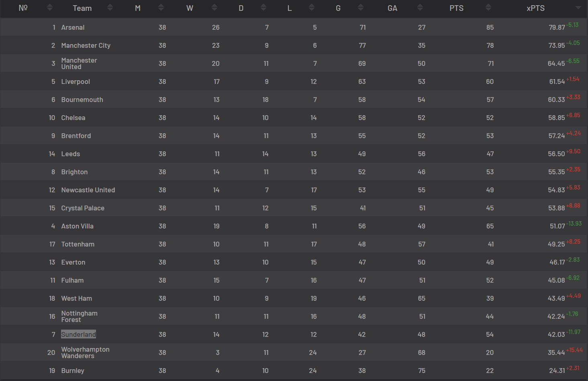Open the Nottingham Forest team link
588x381 pixels.
(x=79, y=316)
